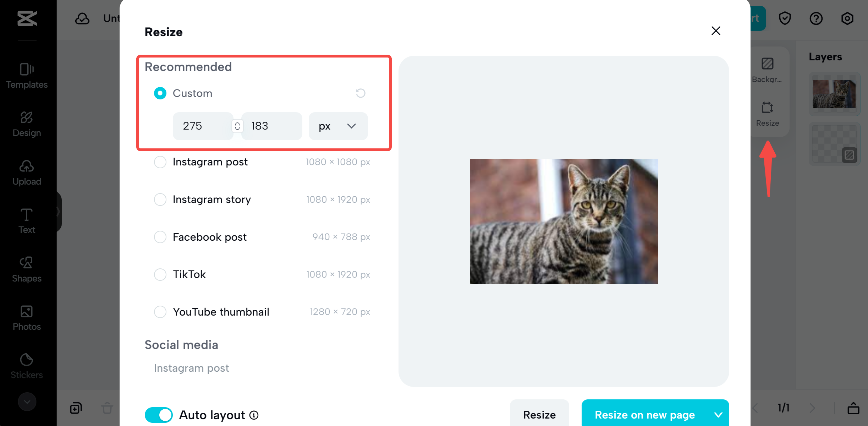Select the YouTube thumbnail radio option

pos(160,312)
